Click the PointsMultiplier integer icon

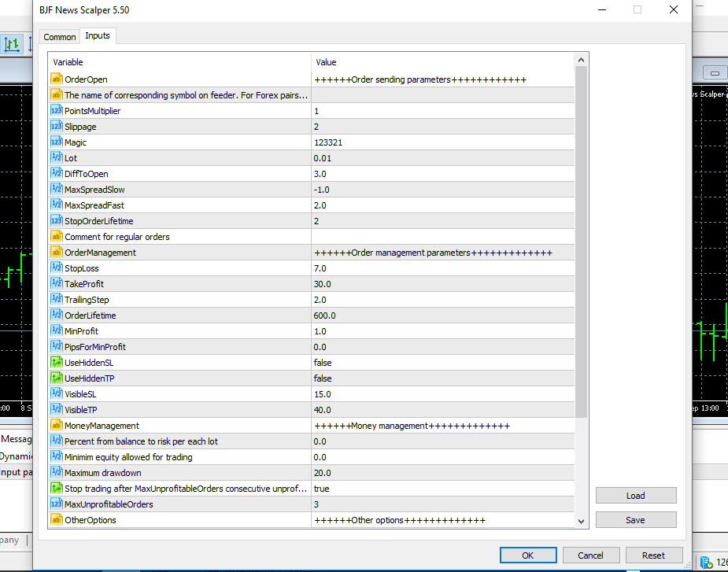pyautogui.click(x=56, y=110)
